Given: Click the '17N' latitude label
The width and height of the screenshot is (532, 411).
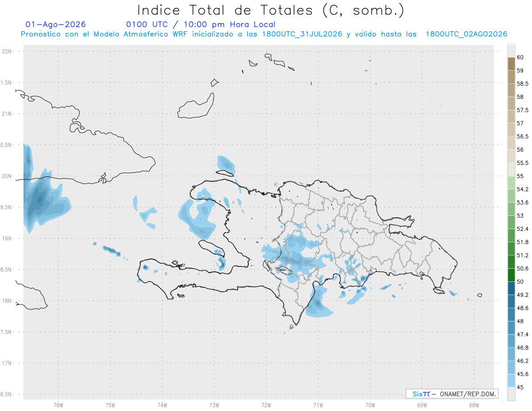Looking at the screenshot, I should coord(7,363).
